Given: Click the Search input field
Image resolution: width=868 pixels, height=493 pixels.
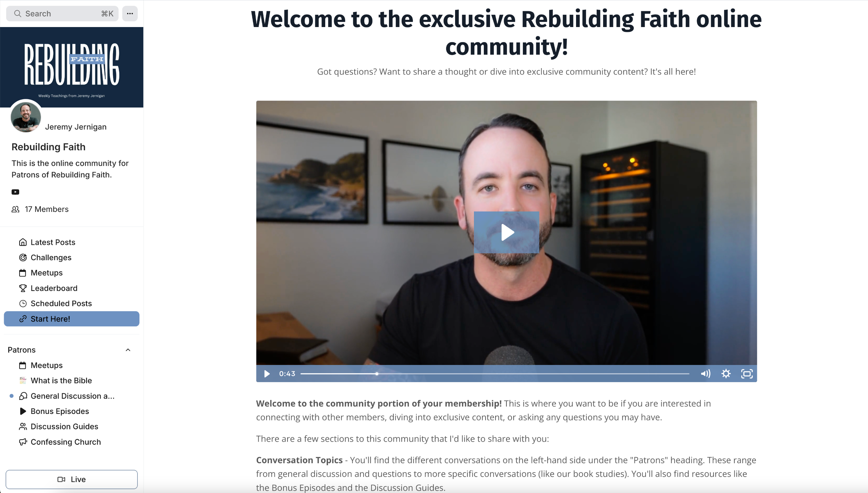Looking at the screenshot, I should coord(62,14).
